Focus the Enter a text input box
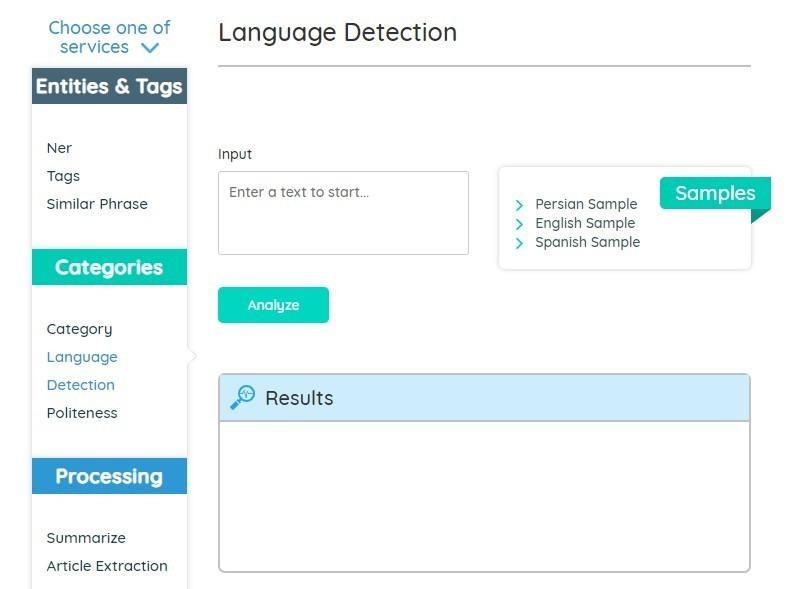800x589 pixels. pyautogui.click(x=343, y=212)
